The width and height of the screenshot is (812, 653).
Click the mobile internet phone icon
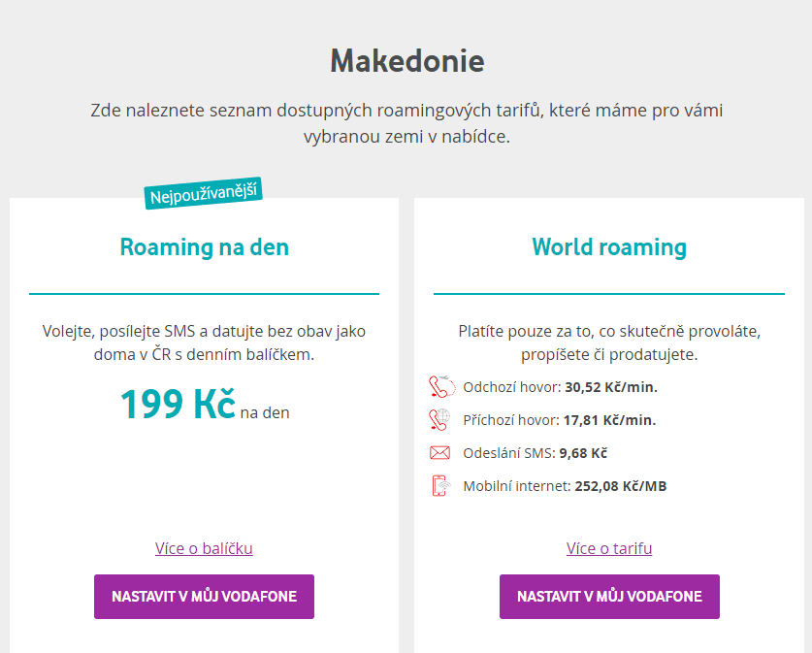pyautogui.click(x=440, y=486)
